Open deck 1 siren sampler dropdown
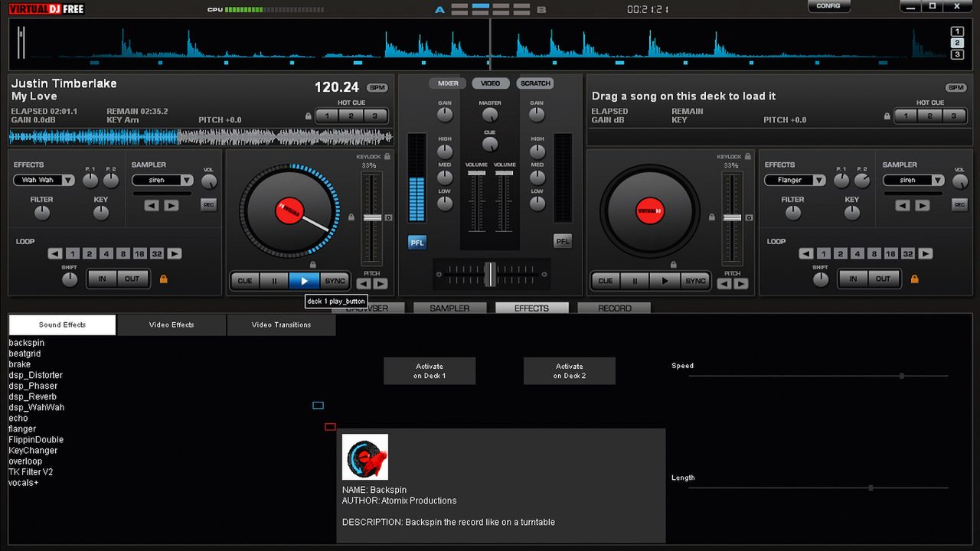Screen dimensions: 980x551 tap(163, 181)
